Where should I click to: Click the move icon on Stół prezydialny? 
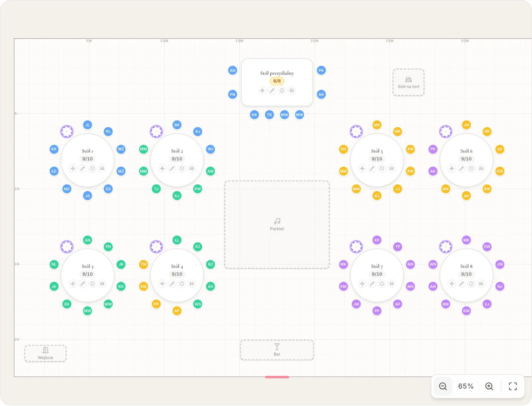click(x=262, y=91)
